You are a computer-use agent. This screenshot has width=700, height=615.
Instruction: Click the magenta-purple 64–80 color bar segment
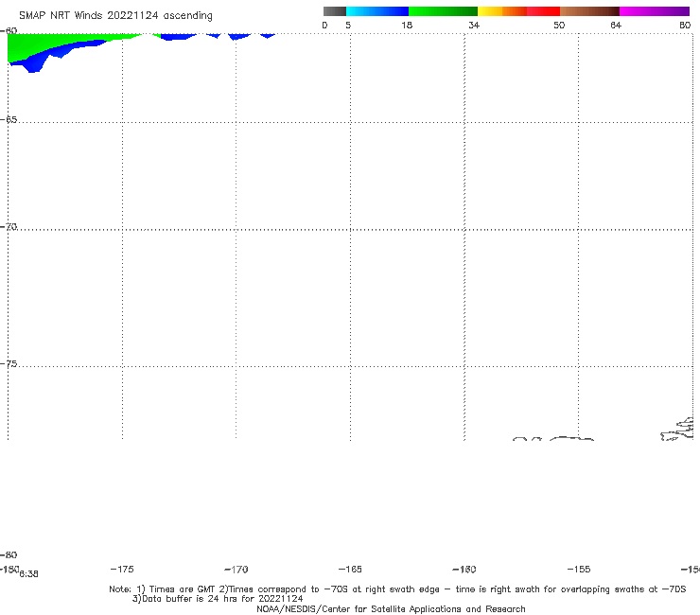pos(655,11)
